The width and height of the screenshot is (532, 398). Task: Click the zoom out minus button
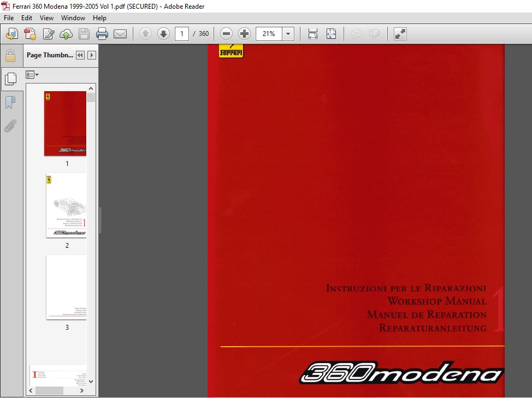pyautogui.click(x=226, y=33)
